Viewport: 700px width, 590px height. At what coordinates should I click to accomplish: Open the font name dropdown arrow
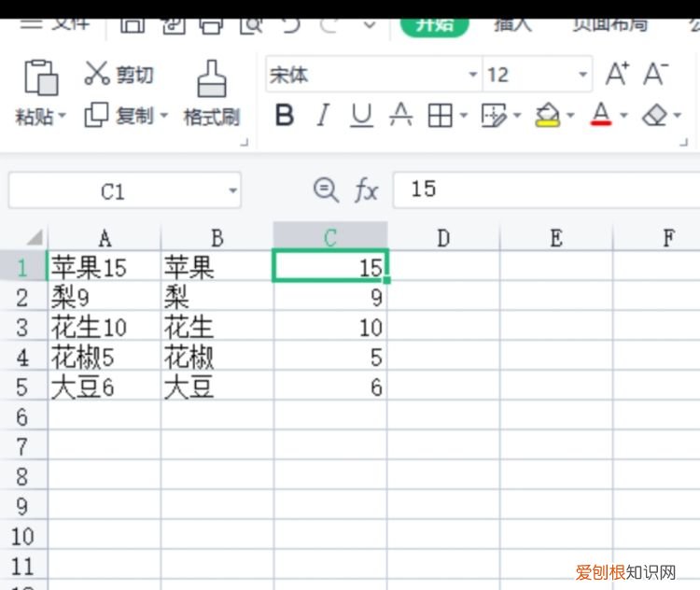473,74
